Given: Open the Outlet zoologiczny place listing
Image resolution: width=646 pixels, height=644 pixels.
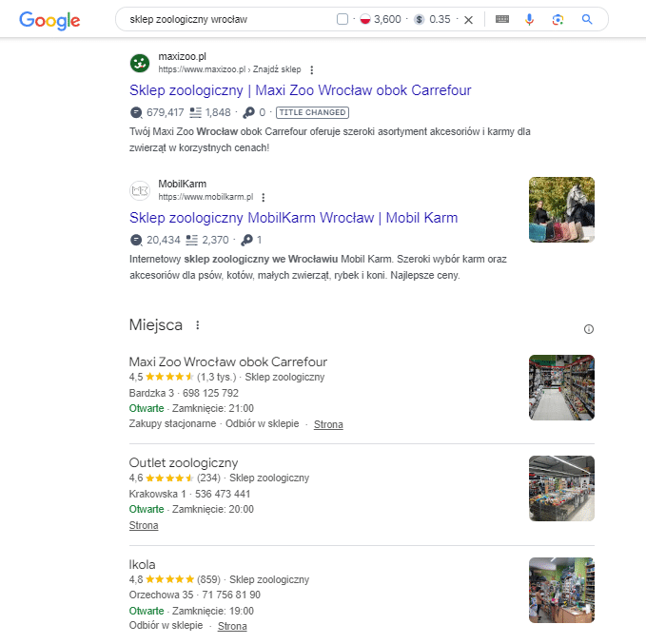Looking at the screenshot, I should pos(184,462).
